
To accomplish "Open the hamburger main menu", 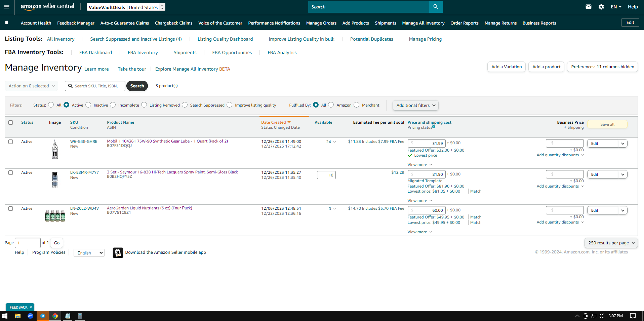I will pyautogui.click(x=7, y=7).
